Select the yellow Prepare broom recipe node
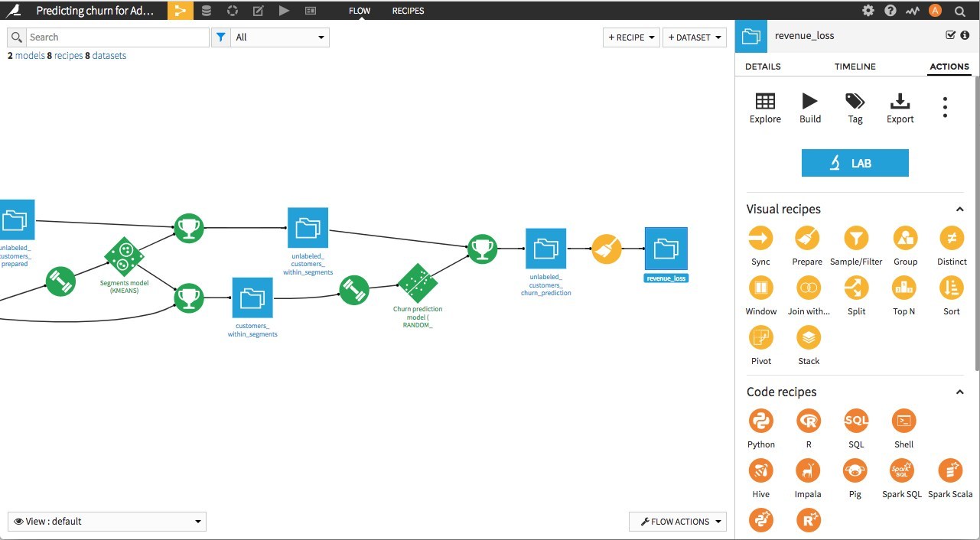 tap(607, 249)
